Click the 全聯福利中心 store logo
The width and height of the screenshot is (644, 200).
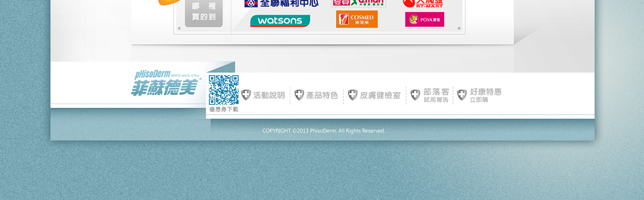point(281,3)
